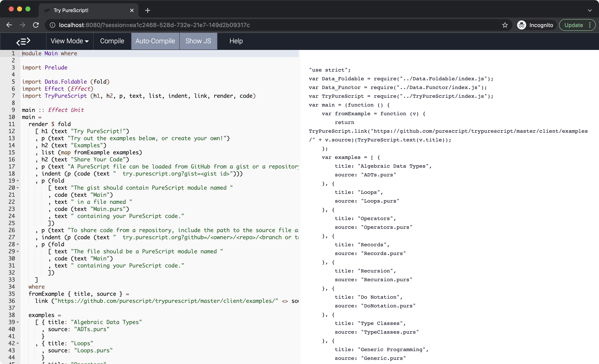This screenshot has height=364, width=599.
Task: Click the 'import Prelude' line
Action: coord(45,68)
